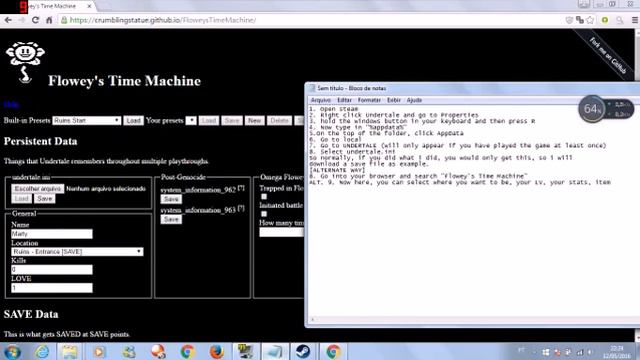Open the Windows Start orb

click(x=12, y=351)
